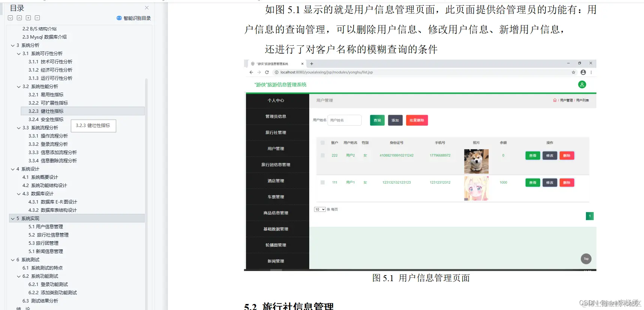Click the dog photo thumbnail
Image resolution: width=644 pixels, height=310 pixels.
[x=476, y=162]
